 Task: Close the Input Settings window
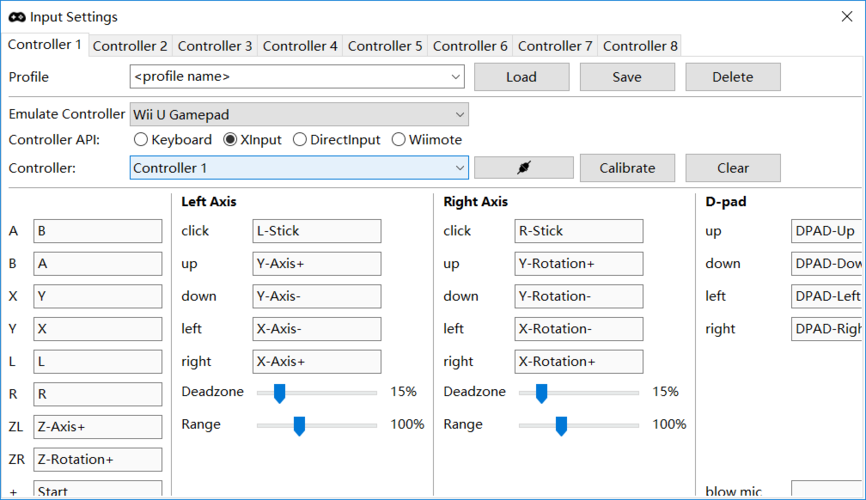847,17
